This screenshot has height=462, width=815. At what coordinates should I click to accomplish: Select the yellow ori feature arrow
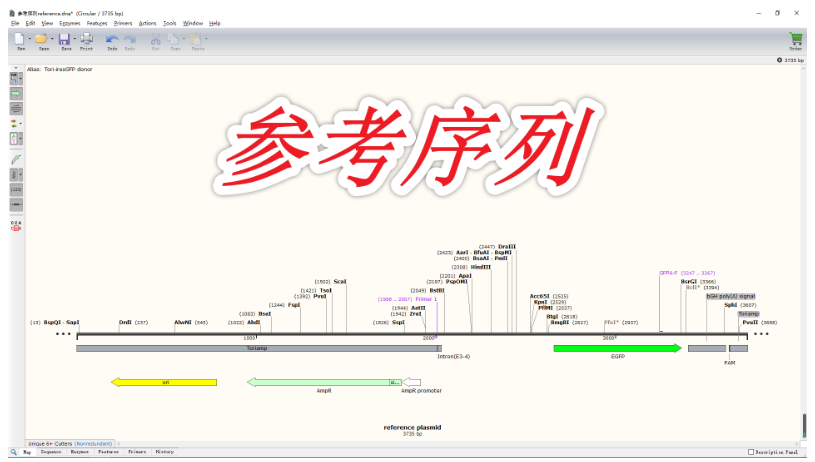(164, 382)
